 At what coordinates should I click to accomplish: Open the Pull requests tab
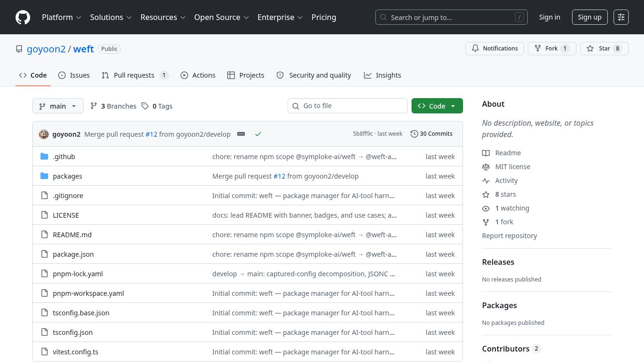(135, 75)
